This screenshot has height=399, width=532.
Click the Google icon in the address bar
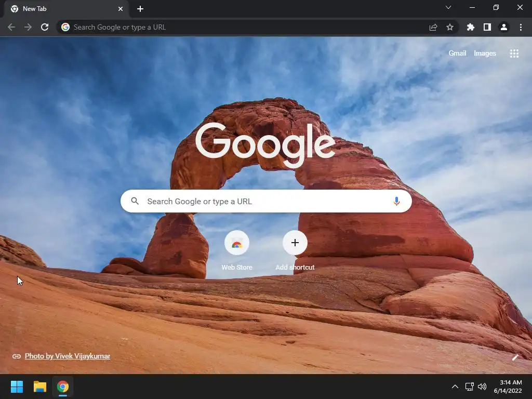[x=65, y=27]
